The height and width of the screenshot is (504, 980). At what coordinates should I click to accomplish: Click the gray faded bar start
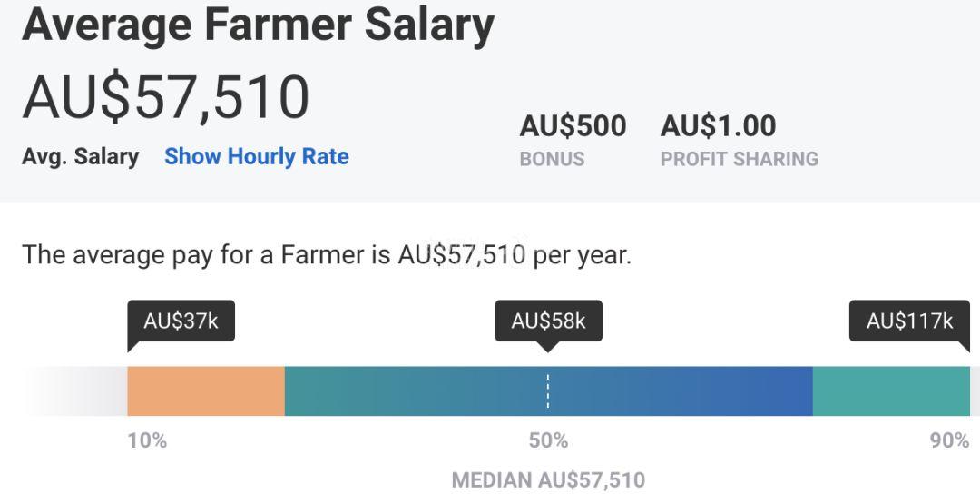coord(75,391)
